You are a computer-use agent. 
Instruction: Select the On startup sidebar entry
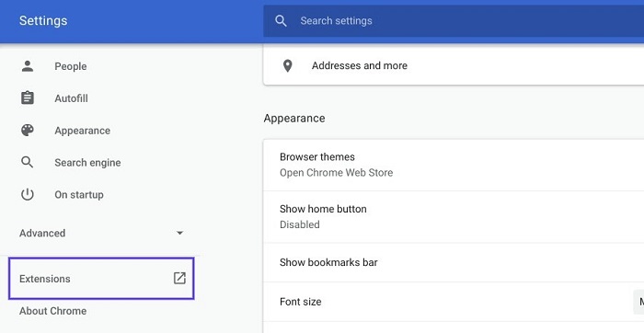tap(79, 195)
